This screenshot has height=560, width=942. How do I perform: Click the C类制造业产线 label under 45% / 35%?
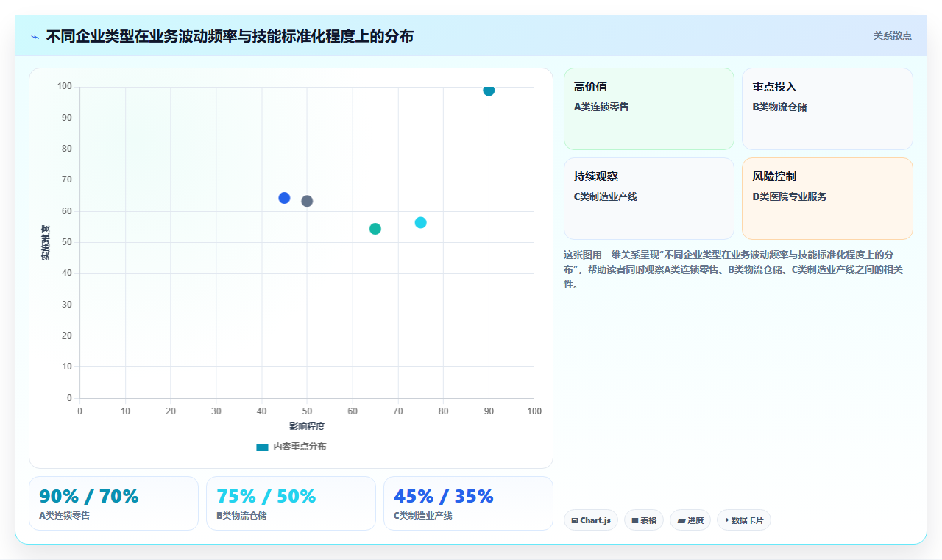423,516
